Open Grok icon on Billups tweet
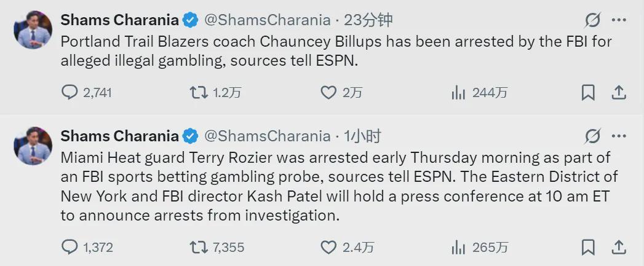644x266 pixels. tap(592, 20)
